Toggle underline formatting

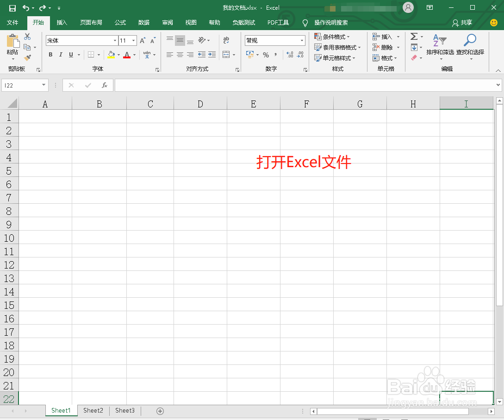[71, 55]
